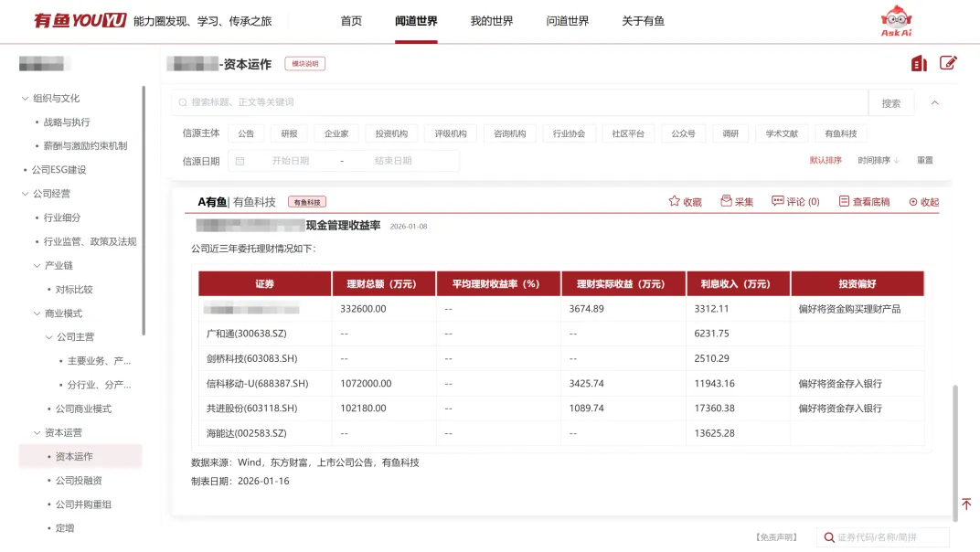Screen dimensions: 980x552
Task: Filter sources by 企业家
Action: tap(336, 133)
